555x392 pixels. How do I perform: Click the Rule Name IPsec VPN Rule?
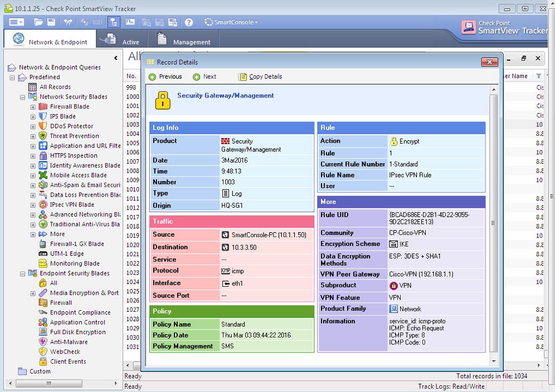click(x=410, y=175)
